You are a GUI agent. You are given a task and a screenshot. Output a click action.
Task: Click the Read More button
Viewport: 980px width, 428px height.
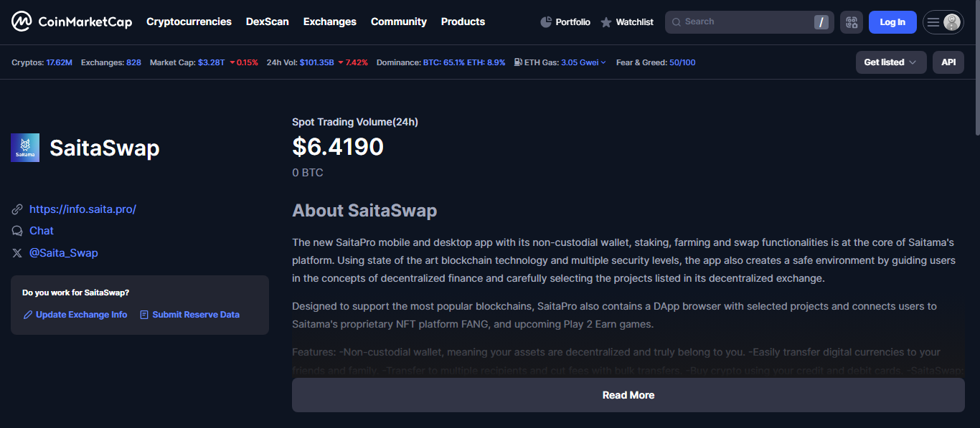click(x=628, y=395)
